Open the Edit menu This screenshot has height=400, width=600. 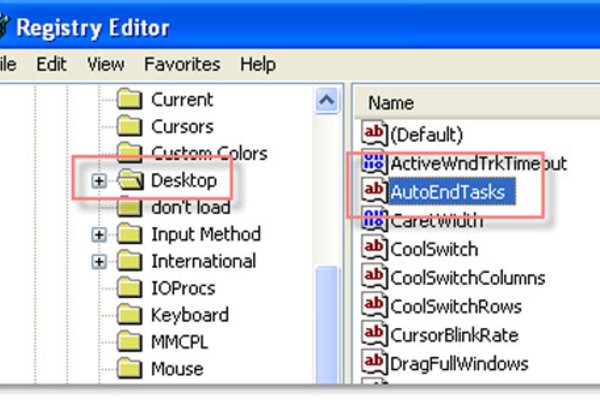tap(51, 64)
